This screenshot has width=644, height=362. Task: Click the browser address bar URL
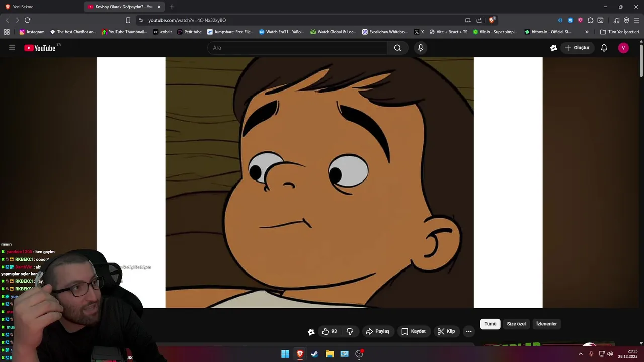pos(187,20)
